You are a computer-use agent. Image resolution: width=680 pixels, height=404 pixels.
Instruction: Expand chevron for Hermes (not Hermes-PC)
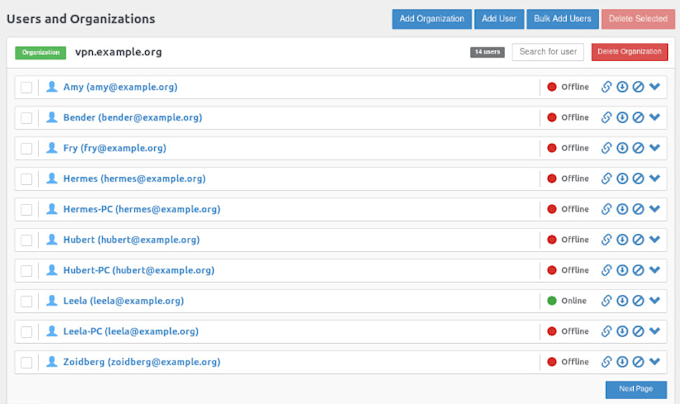(x=655, y=178)
